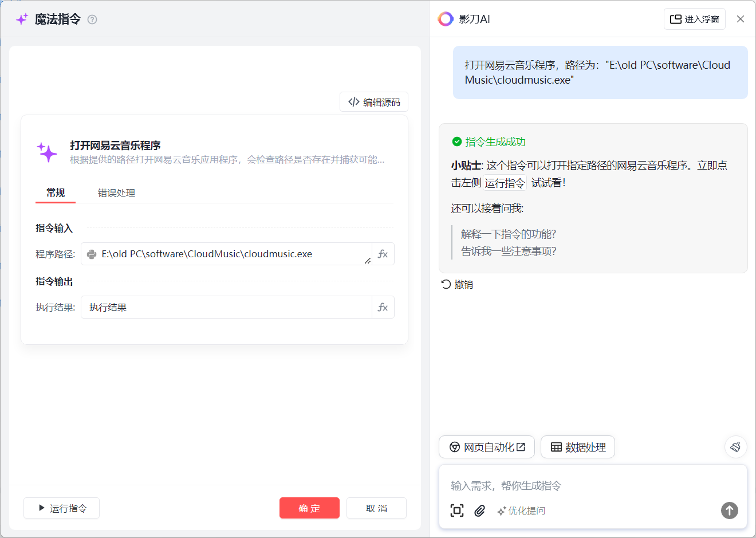Image resolution: width=756 pixels, height=538 pixels.
Task: Click 撤销 to undo the generation
Action: coord(457,284)
